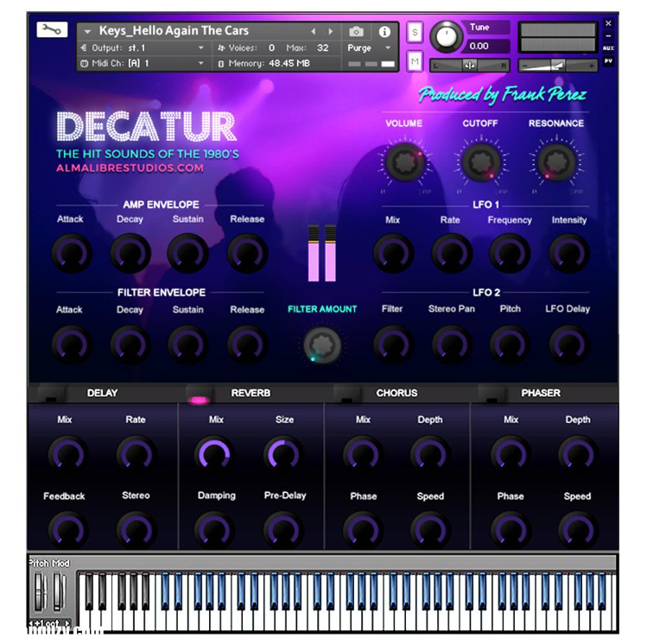
Task: Click the Filter Envelope Sustain knob
Action: point(187,344)
